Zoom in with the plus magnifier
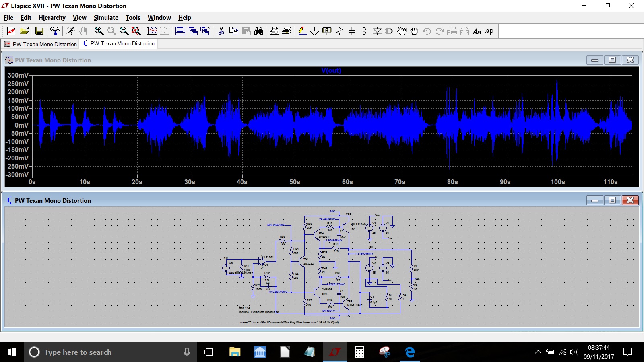 [99, 31]
